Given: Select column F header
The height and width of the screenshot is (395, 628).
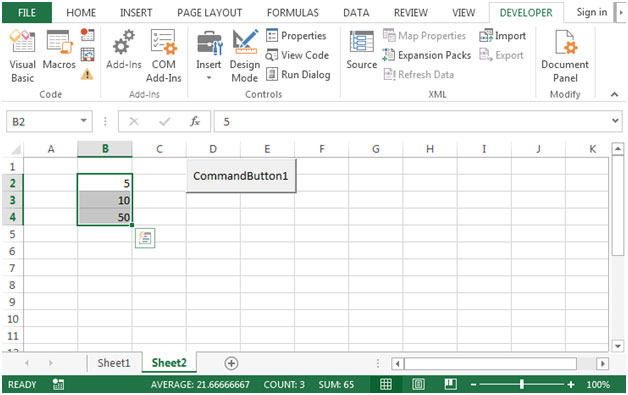Looking at the screenshot, I should tap(322, 149).
